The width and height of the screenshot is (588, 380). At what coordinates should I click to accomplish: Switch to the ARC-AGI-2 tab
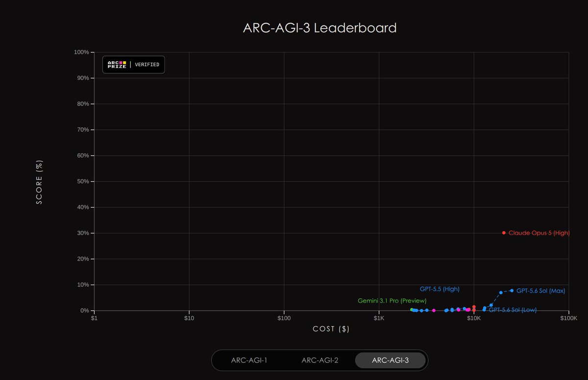pyautogui.click(x=320, y=360)
